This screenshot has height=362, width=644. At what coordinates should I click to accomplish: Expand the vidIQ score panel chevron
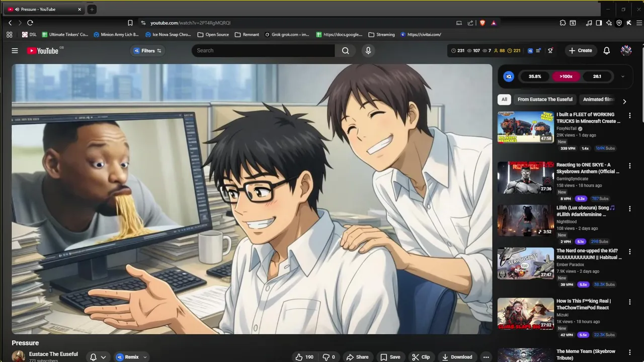point(622,76)
